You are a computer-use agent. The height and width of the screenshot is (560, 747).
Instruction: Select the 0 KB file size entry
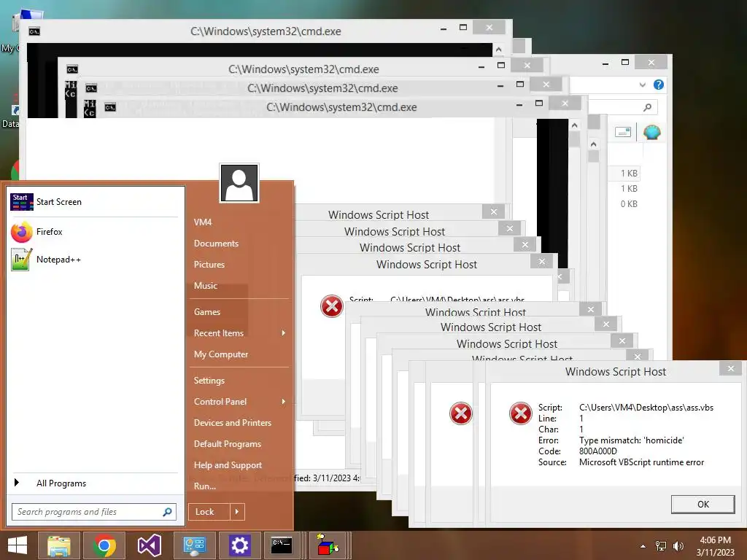click(x=628, y=204)
